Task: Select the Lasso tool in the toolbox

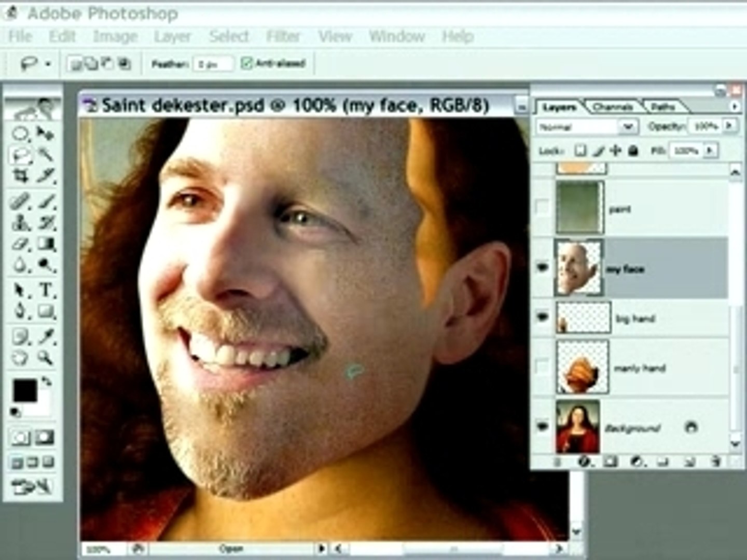Action: coord(21,155)
